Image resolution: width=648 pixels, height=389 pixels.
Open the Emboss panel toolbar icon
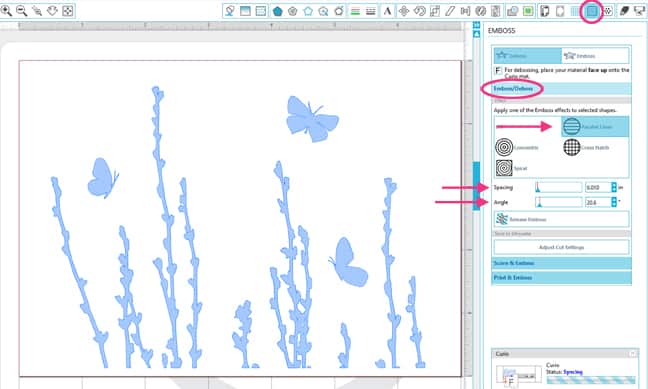coord(591,11)
